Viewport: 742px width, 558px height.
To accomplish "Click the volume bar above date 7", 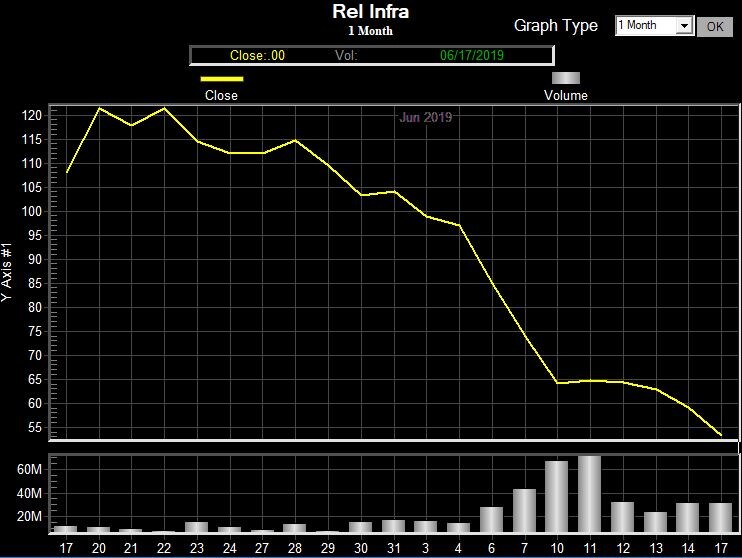I will 524,510.
